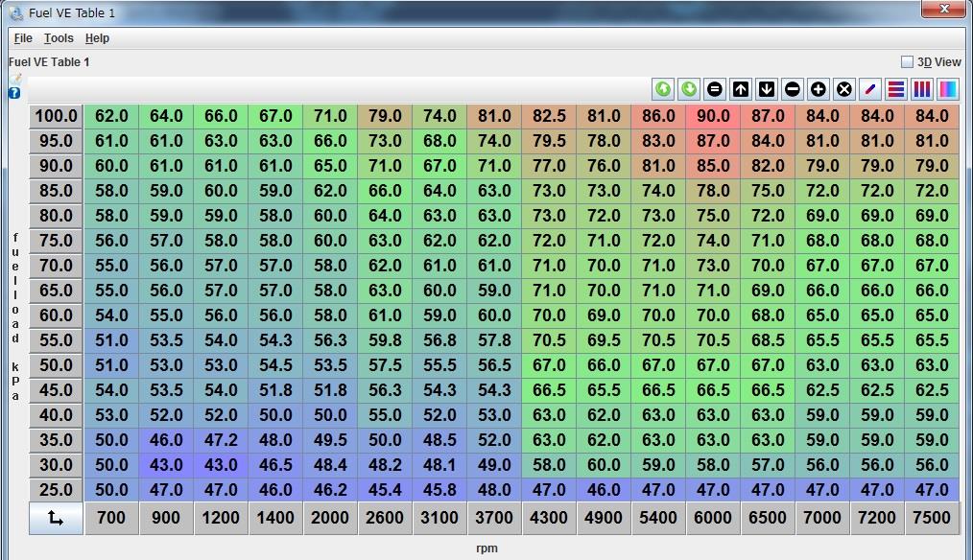Click the axis arrow icon left of 700

pos(56,518)
